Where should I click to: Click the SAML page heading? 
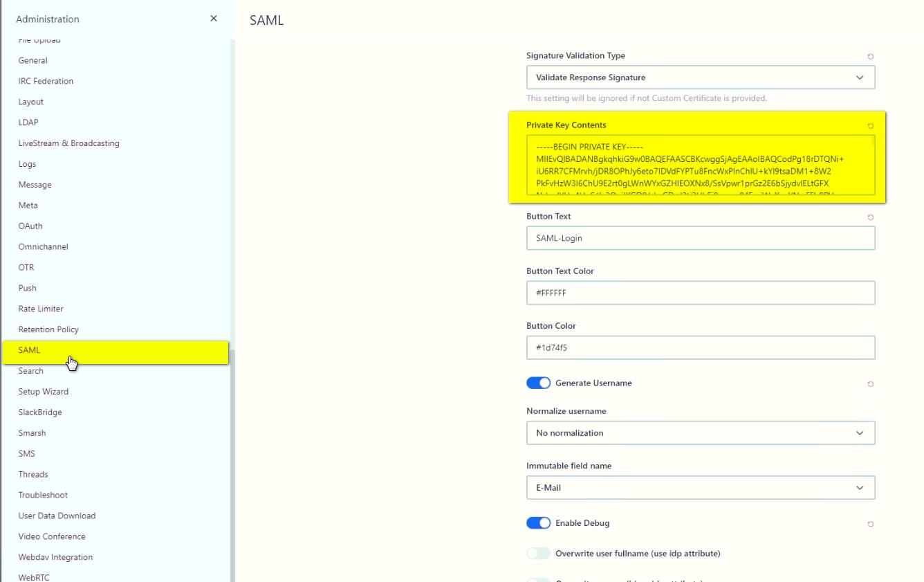[267, 20]
